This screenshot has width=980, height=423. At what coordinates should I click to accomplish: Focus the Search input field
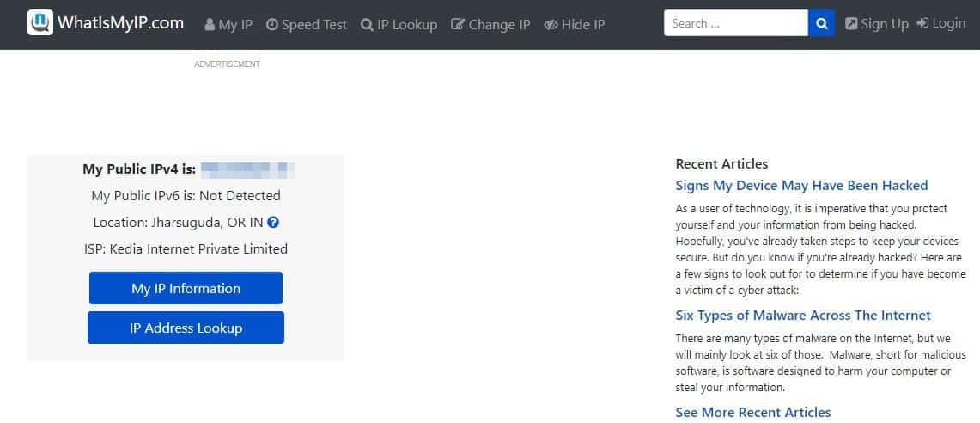pyautogui.click(x=735, y=23)
